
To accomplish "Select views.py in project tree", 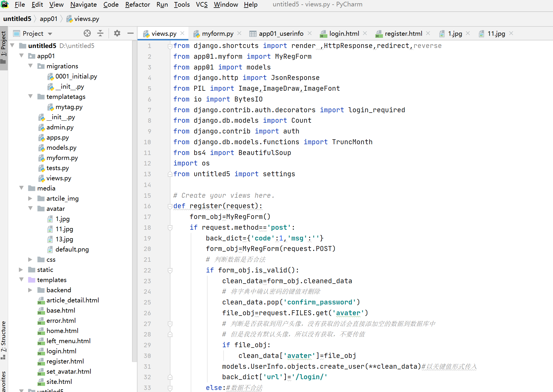I will 59,178.
